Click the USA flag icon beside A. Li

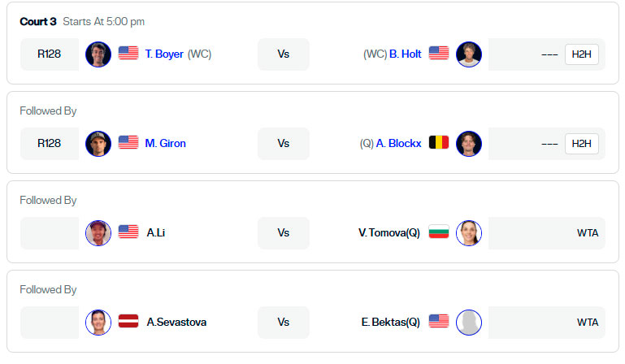[x=128, y=232]
